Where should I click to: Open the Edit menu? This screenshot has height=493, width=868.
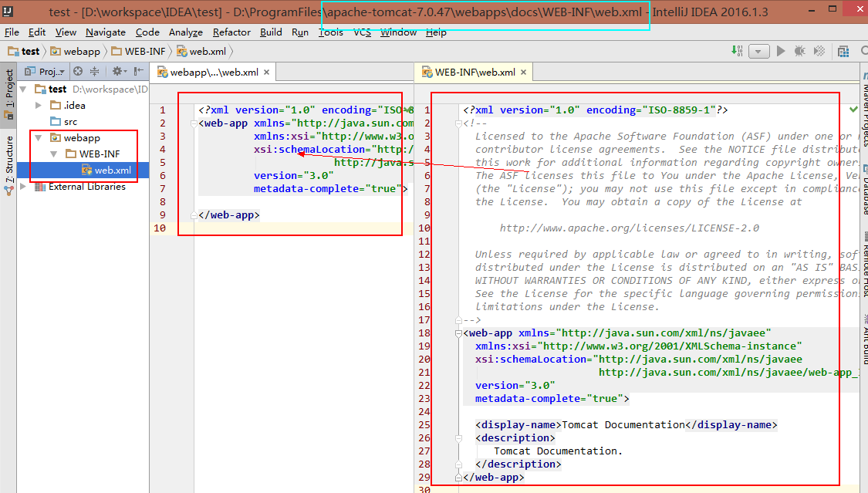pos(37,32)
